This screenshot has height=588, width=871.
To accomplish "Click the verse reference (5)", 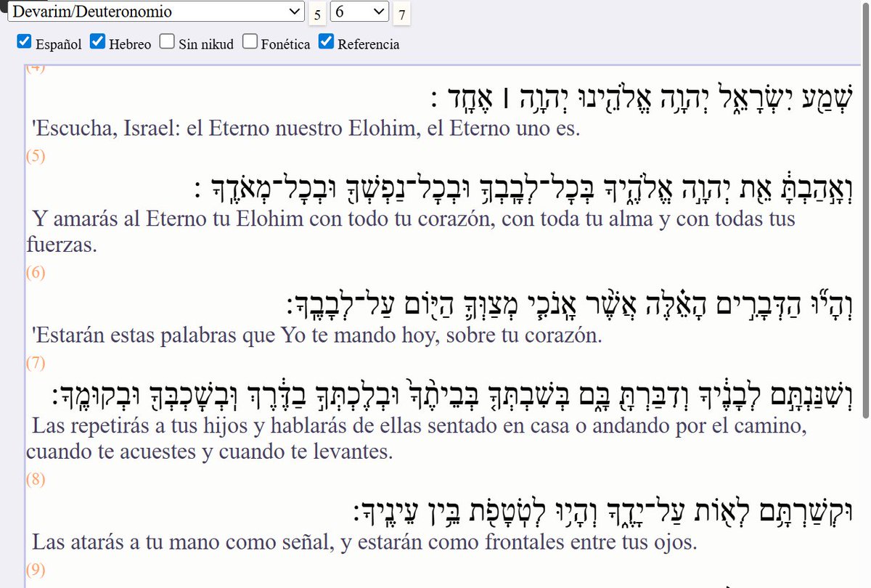I will click(x=36, y=155).
